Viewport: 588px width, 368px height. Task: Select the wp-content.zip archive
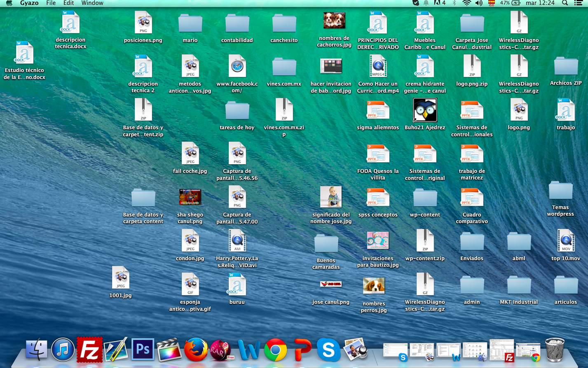[425, 245]
